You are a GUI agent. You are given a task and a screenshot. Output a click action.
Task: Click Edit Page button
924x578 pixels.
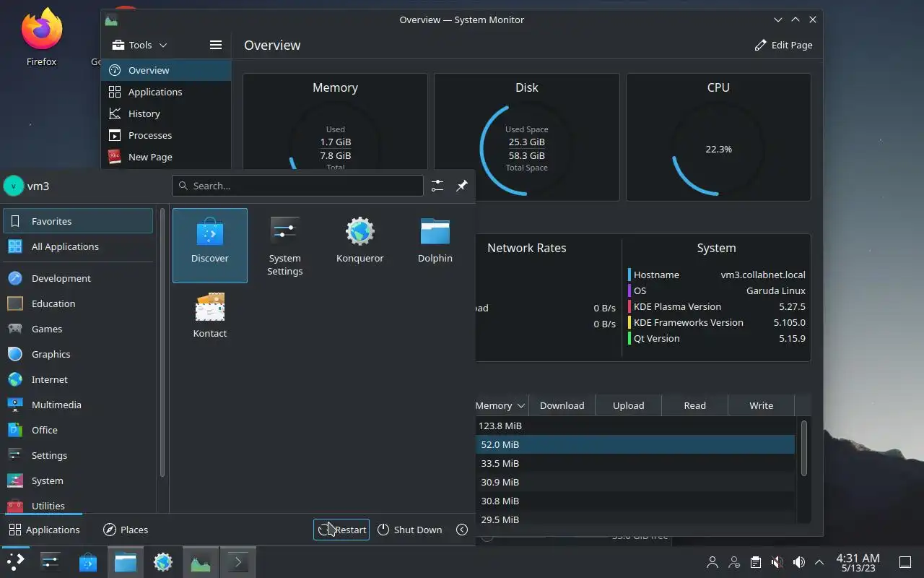(783, 45)
